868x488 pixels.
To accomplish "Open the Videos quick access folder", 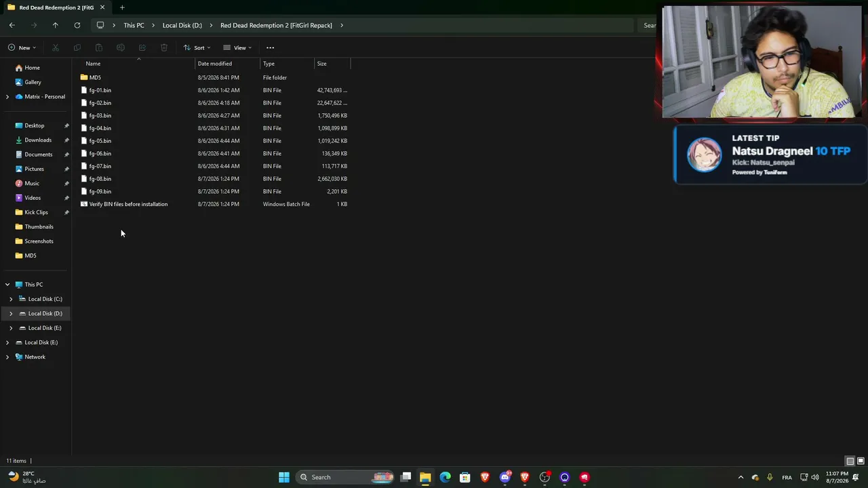I will tap(33, 198).
